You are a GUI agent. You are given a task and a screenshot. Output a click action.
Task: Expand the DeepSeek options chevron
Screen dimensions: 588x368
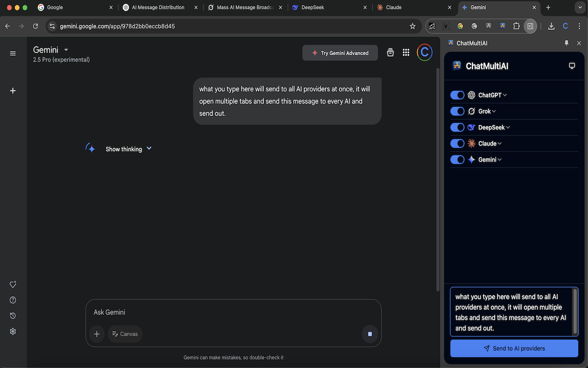(x=508, y=127)
